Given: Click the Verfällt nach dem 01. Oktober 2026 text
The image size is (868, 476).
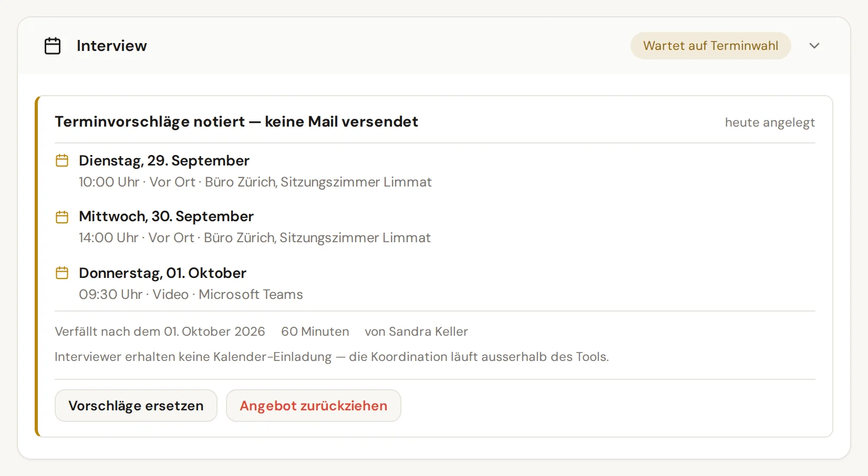Looking at the screenshot, I should pyautogui.click(x=160, y=332).
